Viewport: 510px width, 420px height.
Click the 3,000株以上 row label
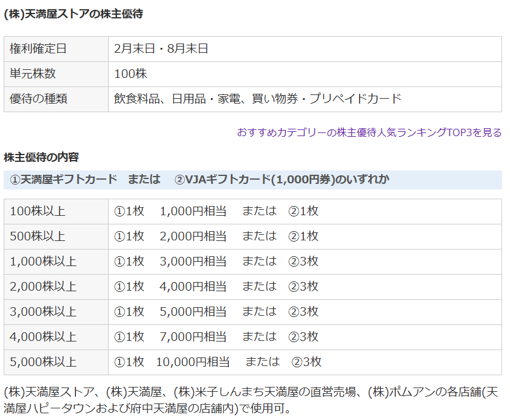(x=56, y=312)
